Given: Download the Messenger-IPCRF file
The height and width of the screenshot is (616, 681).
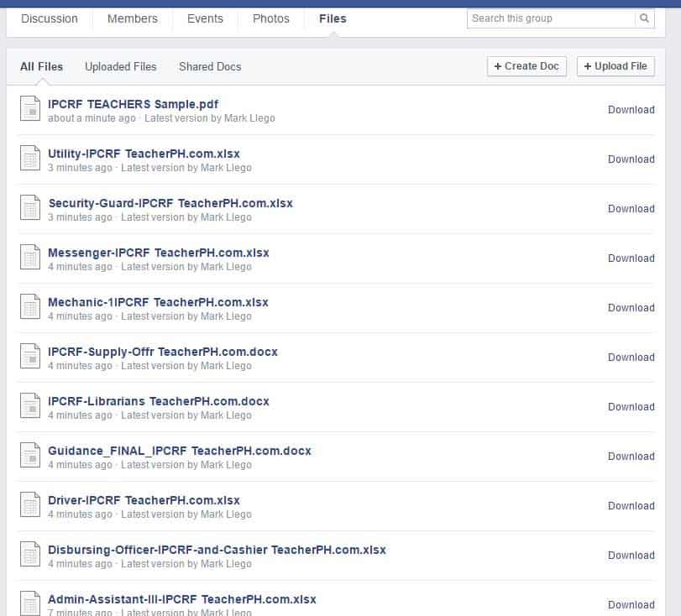Looking at the screenshot, I should [631, 258].
